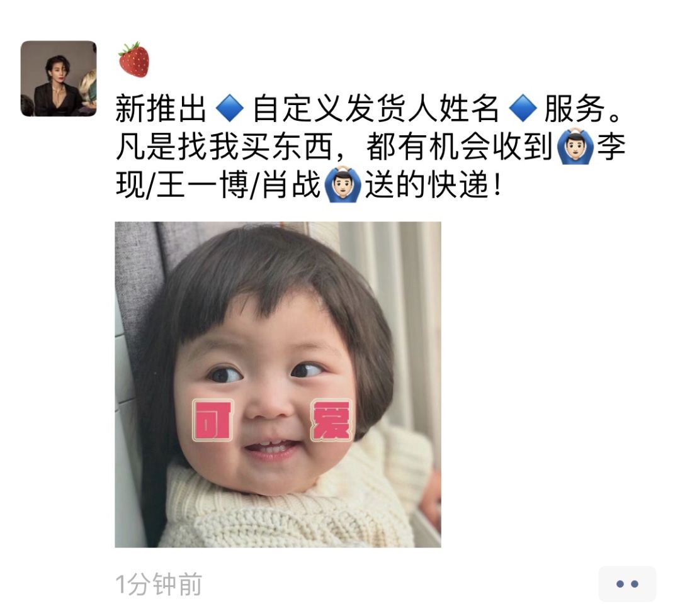Open the toddler photo in full view
The image size is (680, 616).
pyautogui.click(x=278, y=384)
